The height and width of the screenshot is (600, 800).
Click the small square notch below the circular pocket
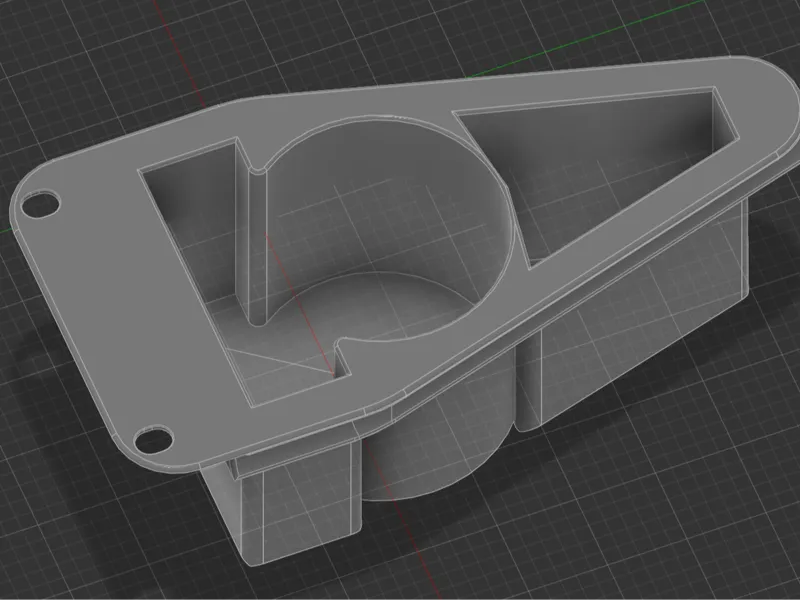pyautogui.click(x=343, y=361)
